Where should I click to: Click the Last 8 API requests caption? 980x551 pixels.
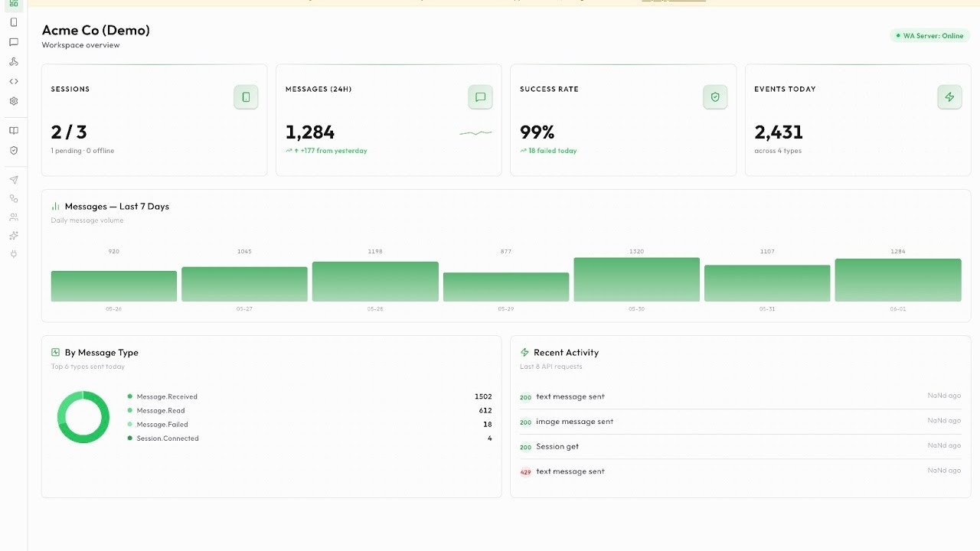click(551, 367)
